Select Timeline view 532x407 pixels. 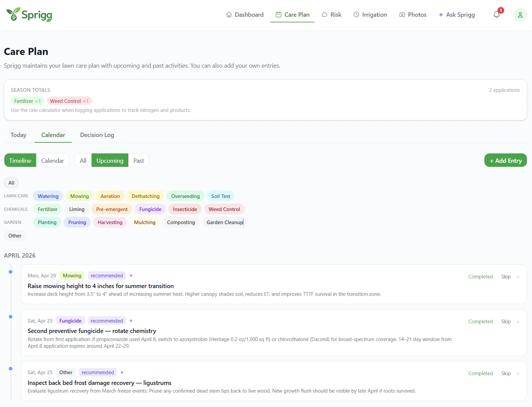point(20,160)
